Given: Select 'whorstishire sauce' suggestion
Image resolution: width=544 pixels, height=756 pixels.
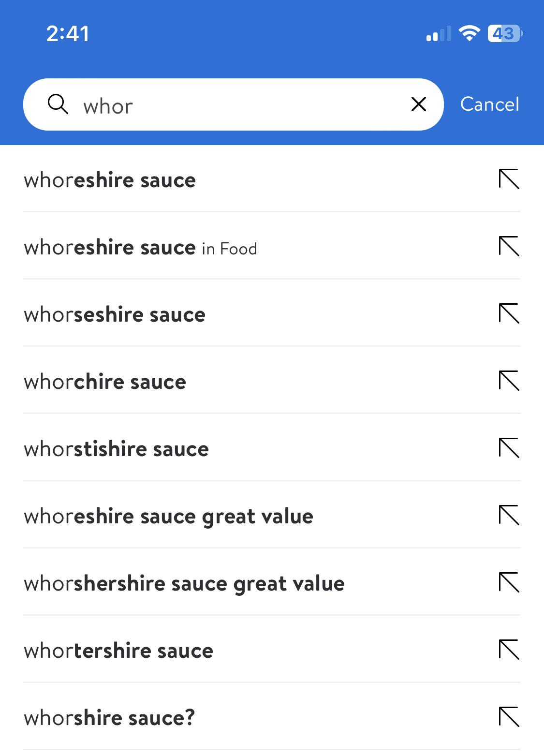Looking at the screenshot, I should (117, 449).
